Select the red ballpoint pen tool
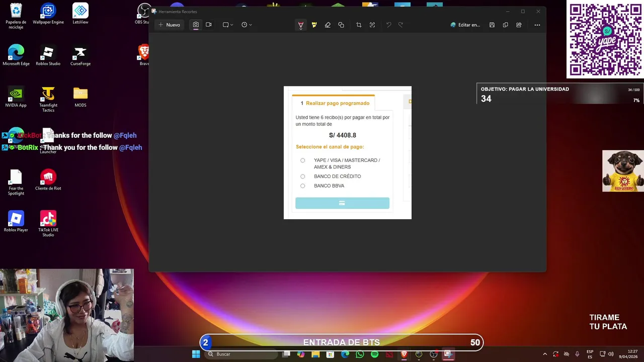The width and height of the screenshot is (644, 362). (301, 25)
